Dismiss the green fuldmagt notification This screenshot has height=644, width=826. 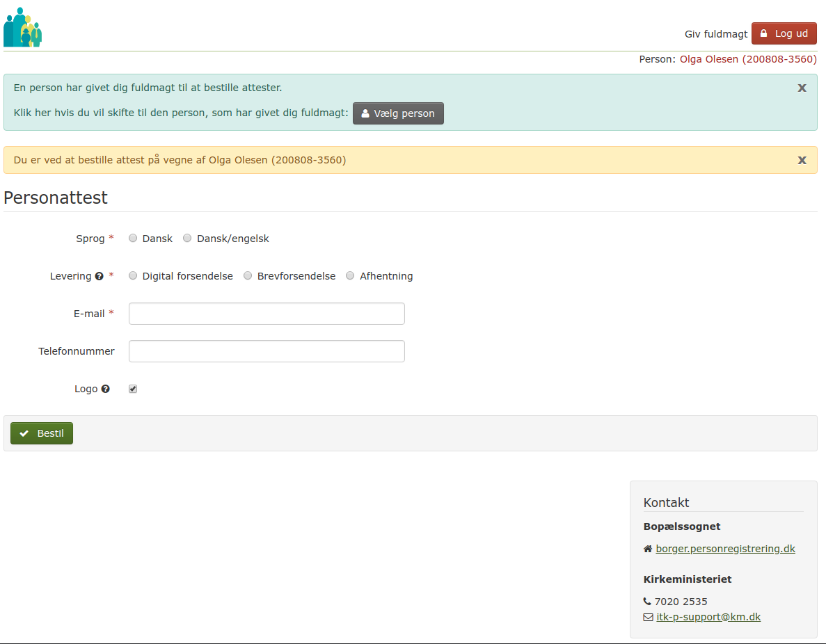coord(802,88)
